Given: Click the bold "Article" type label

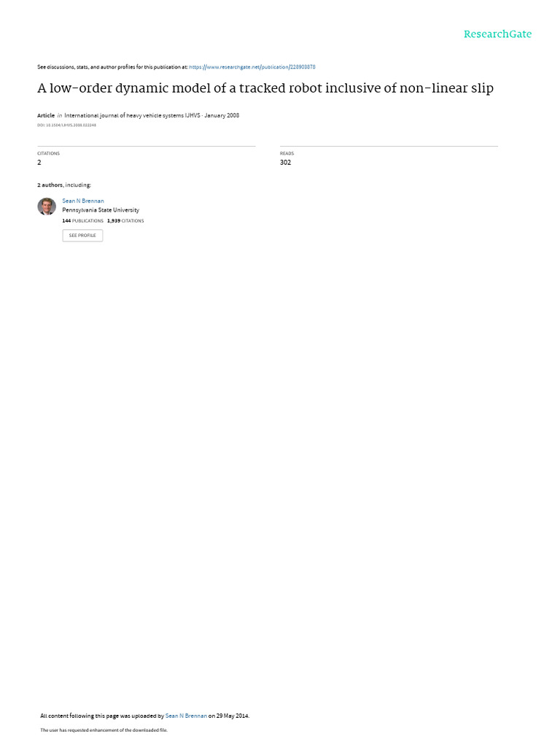Looking at the screenshot, I should pos(46,115).
